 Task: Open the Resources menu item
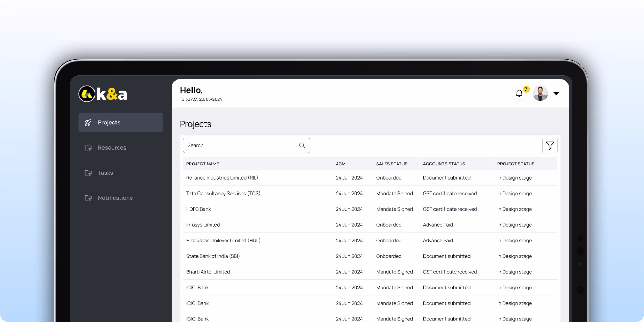coord(112,148)
